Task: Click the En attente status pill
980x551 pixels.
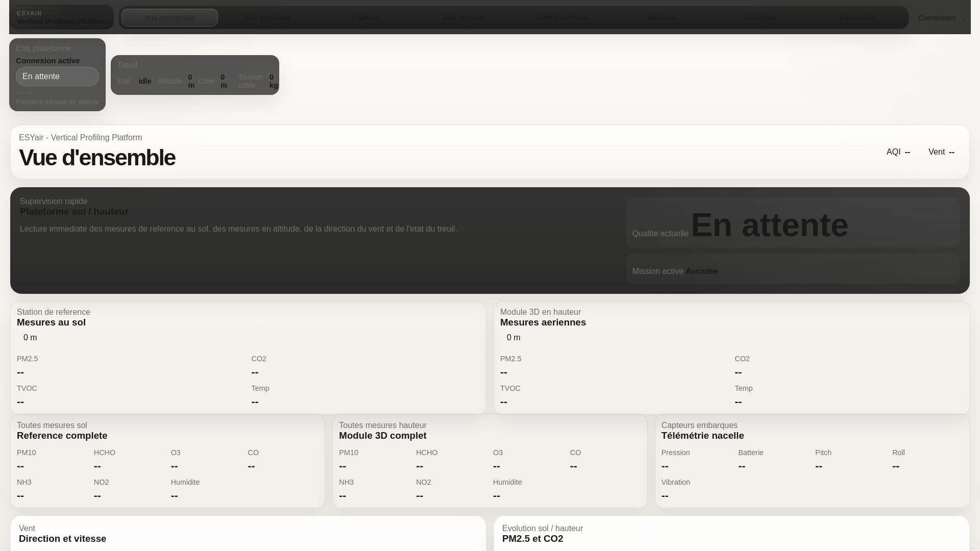Action: 57,77
